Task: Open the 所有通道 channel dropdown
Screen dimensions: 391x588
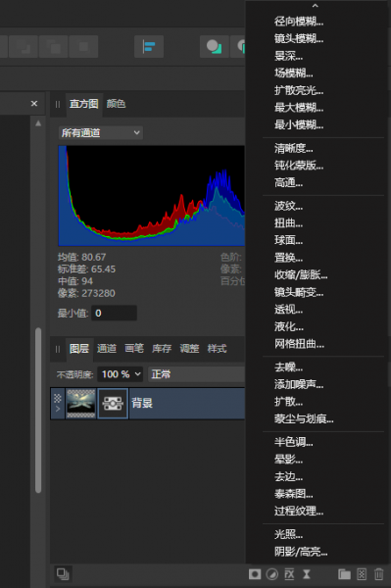Action: tap(101, 132)
